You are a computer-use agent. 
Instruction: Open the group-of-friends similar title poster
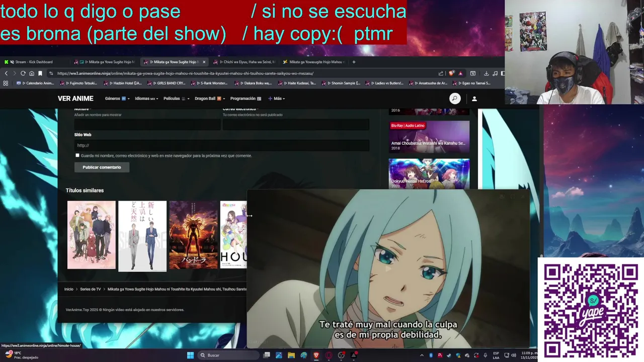[x=92, y=235]
